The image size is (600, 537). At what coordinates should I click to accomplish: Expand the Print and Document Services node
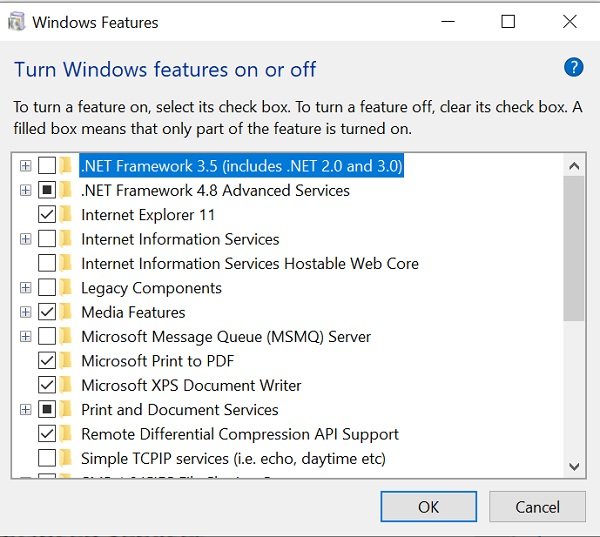coord(25,410)
